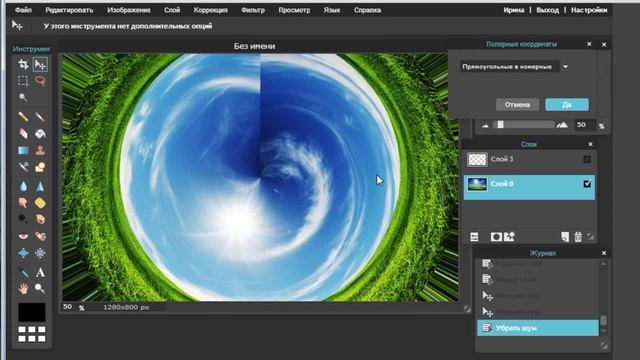Select the Type text tool
This screenshot has height=360, width=640.
click(x=40, y=272)
